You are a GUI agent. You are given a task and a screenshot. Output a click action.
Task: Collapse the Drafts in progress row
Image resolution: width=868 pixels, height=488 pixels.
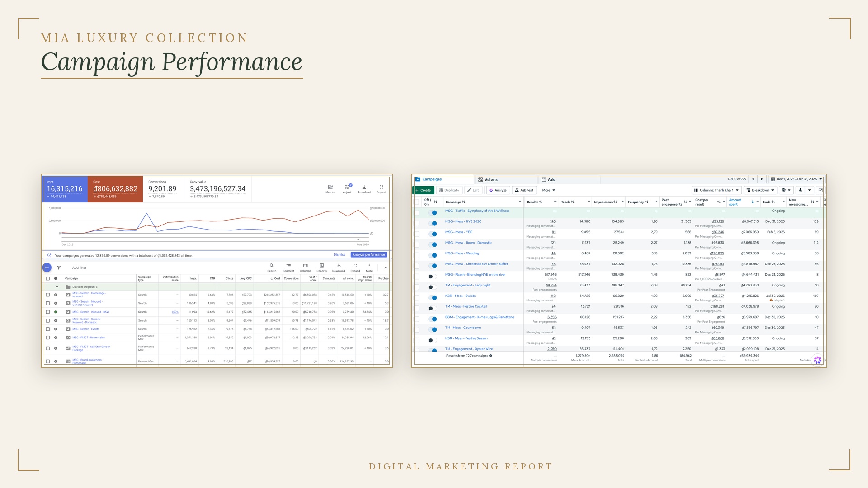[57, 287]
